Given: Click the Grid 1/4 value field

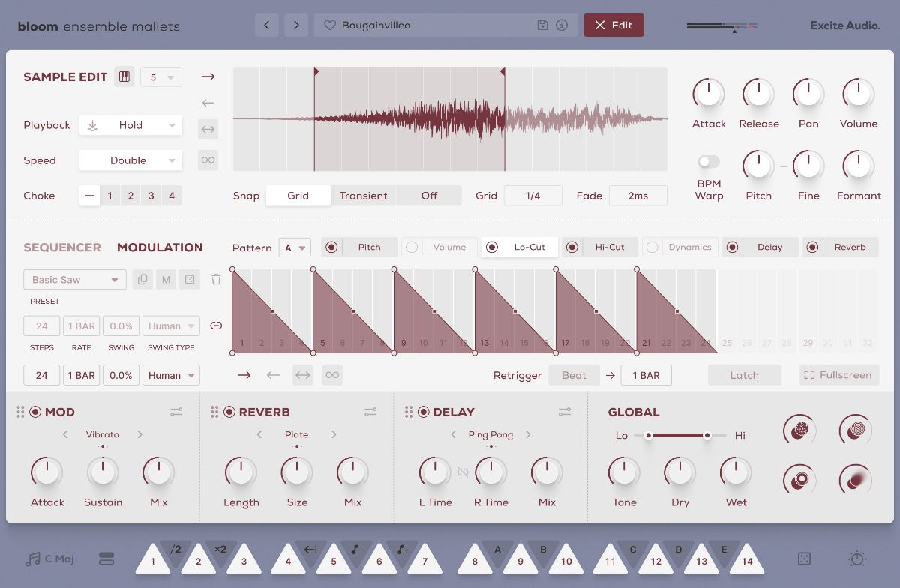Looking at the screenshot, I should pos(533,196).
